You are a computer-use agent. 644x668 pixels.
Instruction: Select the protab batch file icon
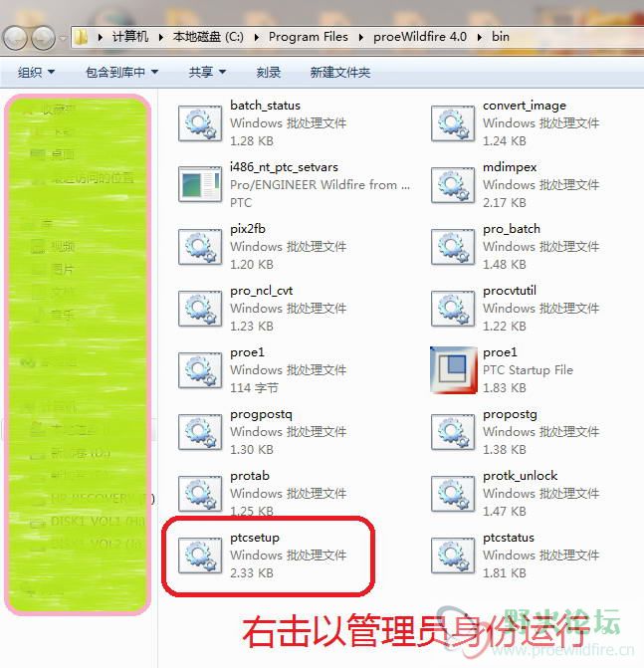click(x=200, y=494)
